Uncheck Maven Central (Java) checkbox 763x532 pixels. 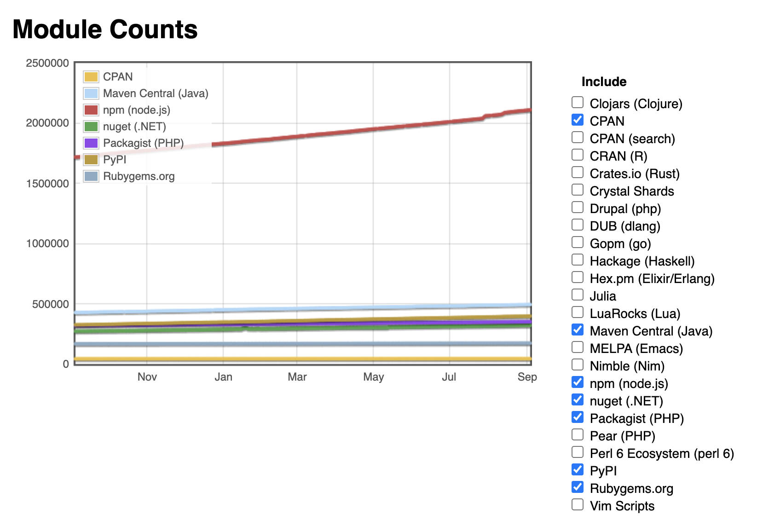coord(578,330)
